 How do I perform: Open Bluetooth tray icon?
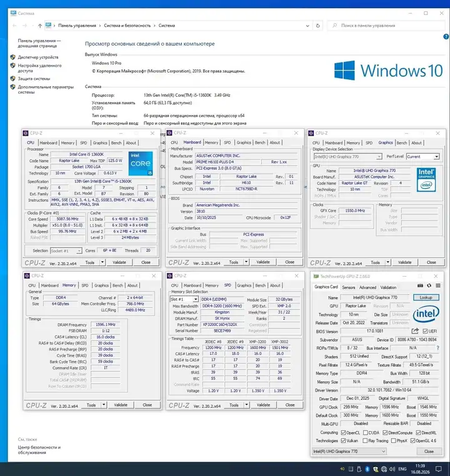[367, 469]
